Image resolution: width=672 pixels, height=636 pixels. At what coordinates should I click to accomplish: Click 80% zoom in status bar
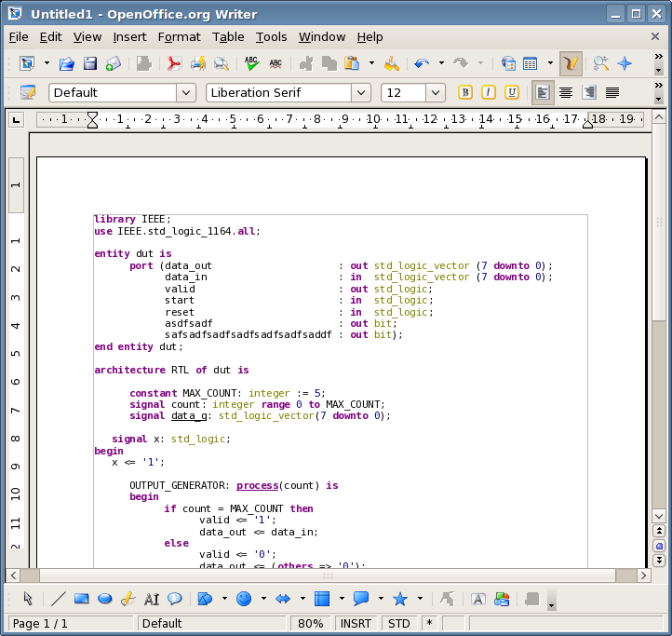pyautogui.click(x=310, y=623)
